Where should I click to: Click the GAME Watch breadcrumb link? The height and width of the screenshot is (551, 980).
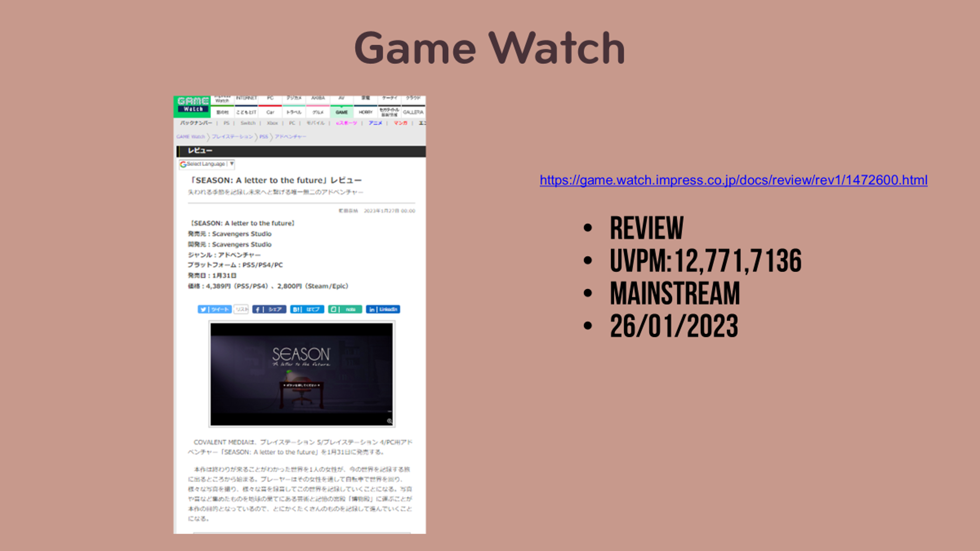pyautogui.click(x=191, y=137)
